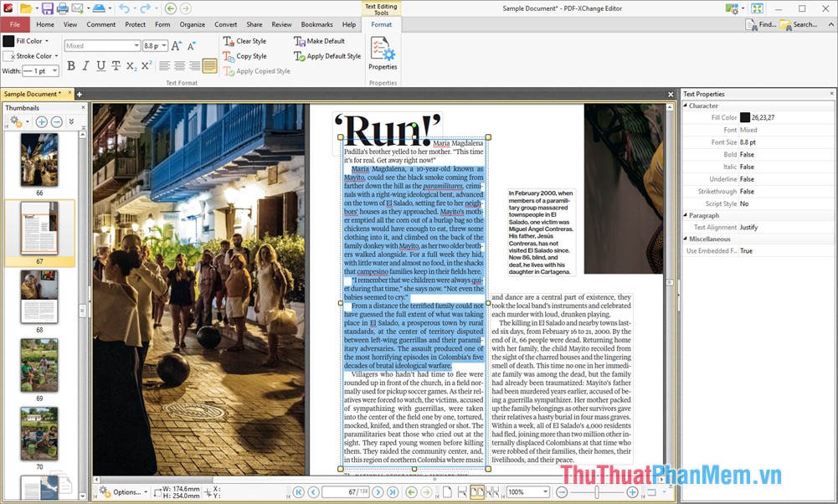Click the Fill Color swatch
Viewport: 838px width, 504px height.
tap(8, 40)
